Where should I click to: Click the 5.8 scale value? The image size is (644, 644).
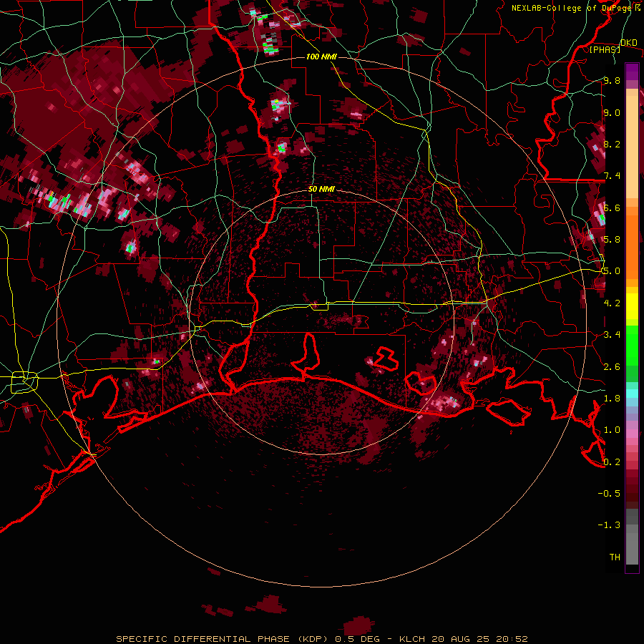[612, 240]
